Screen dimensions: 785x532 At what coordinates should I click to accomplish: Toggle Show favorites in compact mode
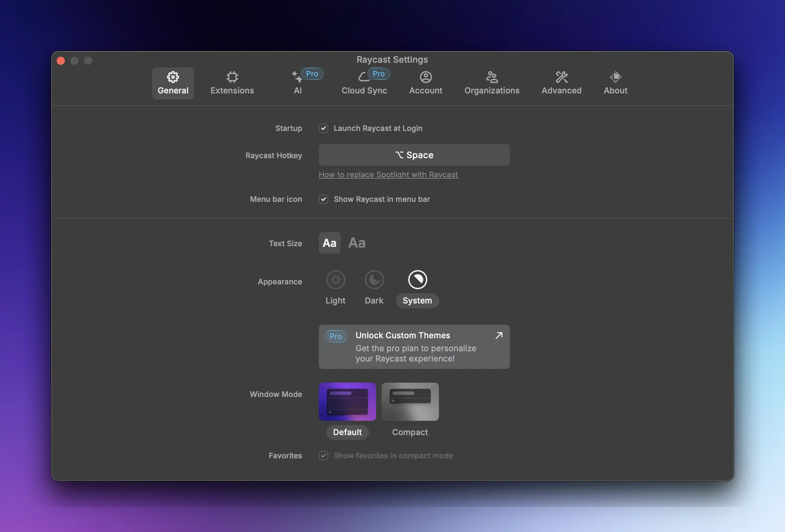tap(323, 456)
